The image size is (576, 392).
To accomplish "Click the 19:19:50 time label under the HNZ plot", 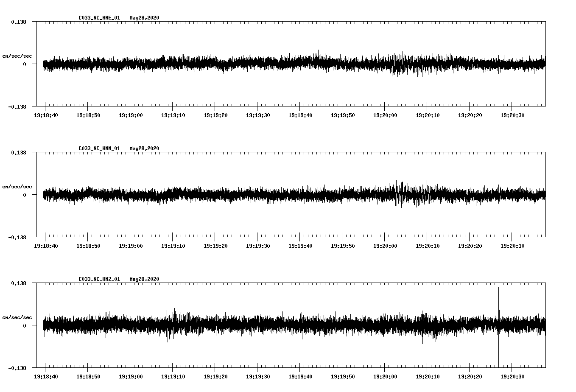I will tap(343, 376).
